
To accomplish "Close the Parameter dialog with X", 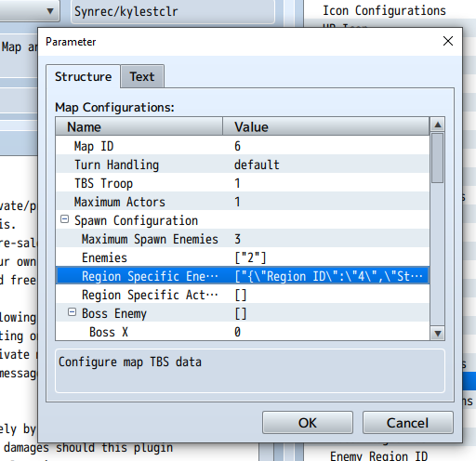I will click(x=448, y=41).
